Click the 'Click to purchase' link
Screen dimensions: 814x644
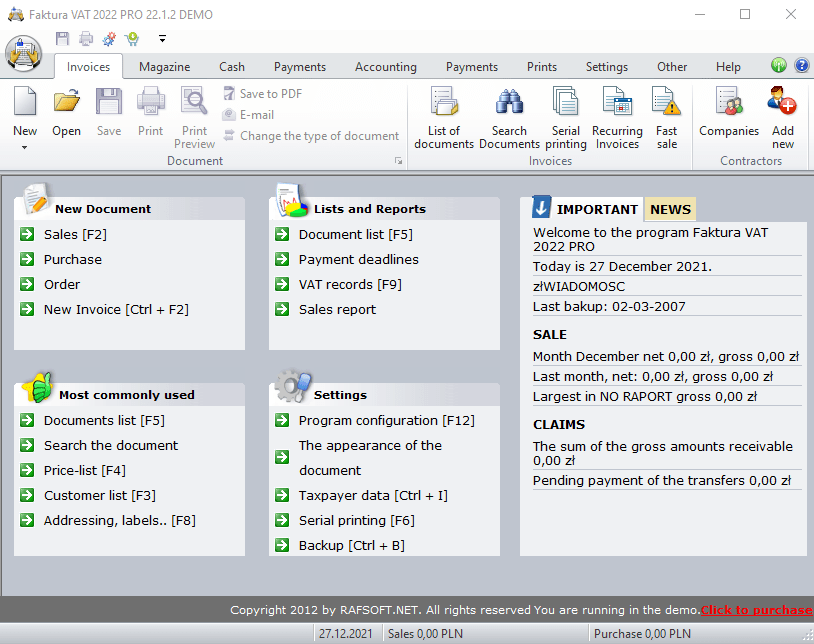coord(755,610)
